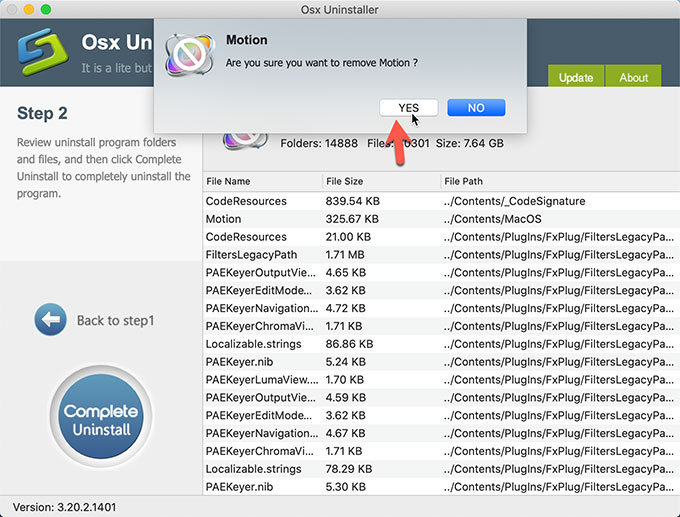Click the ../Contents/MacOS path
Screen dimensions: 680x517
492,219
